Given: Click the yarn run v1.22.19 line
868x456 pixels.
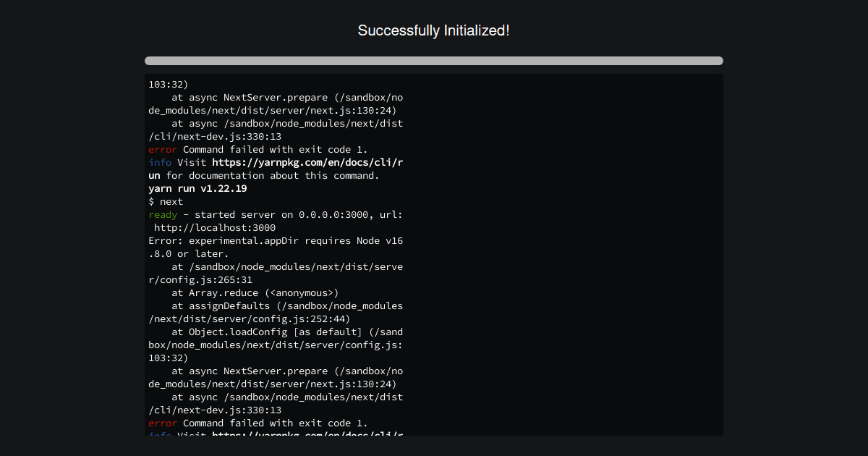Looking at the screenshot, I should 197,188.
